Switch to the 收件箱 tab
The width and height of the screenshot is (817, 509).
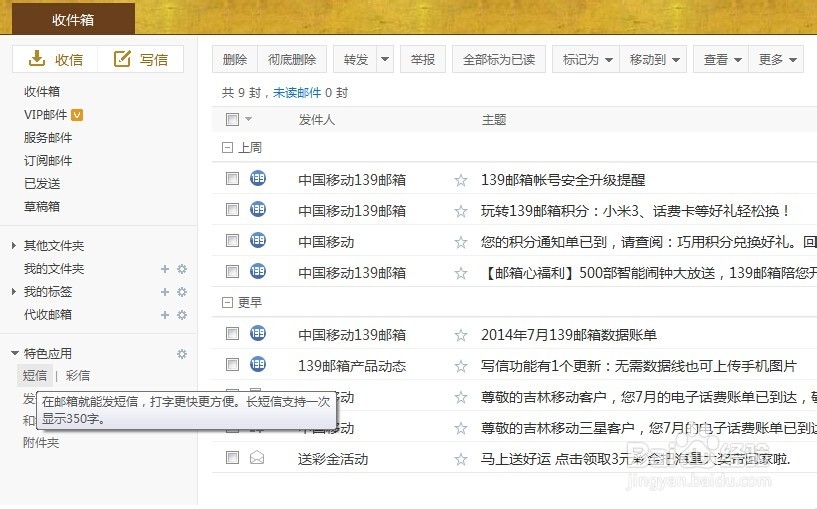pos(73,20)
